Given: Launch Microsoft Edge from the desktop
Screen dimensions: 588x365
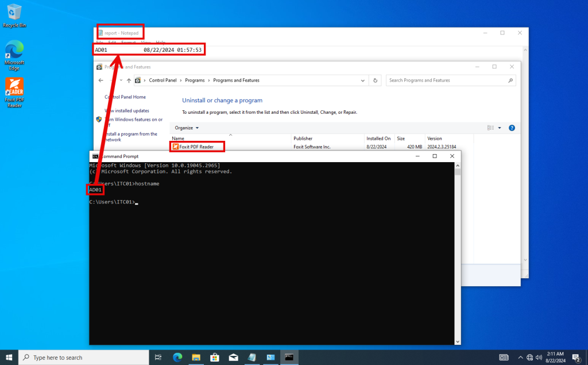Looking at the screenshot, I should coord(14,49).
